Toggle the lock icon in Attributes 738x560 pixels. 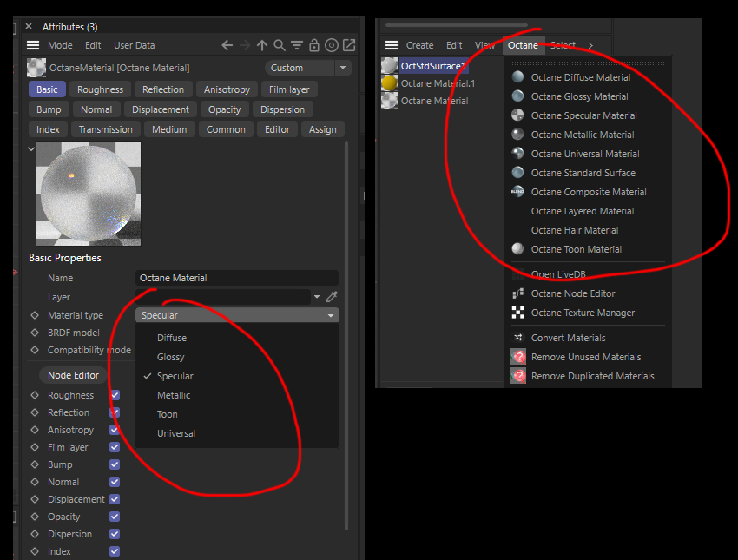314,45
